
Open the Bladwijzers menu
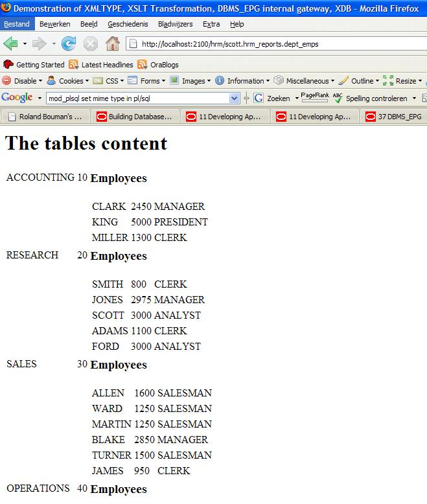175,24
